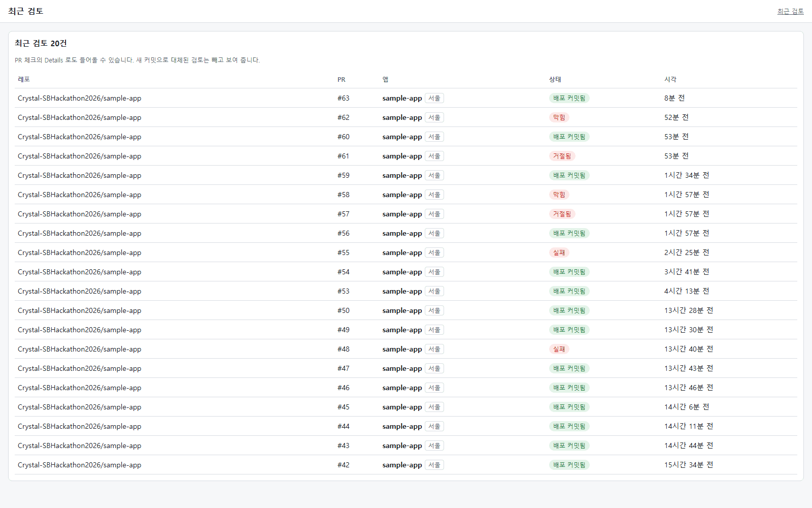Viewport: 812px width, 508px height.
Task: Click the "8분 전" timestamp
Action: pos(674,98)
